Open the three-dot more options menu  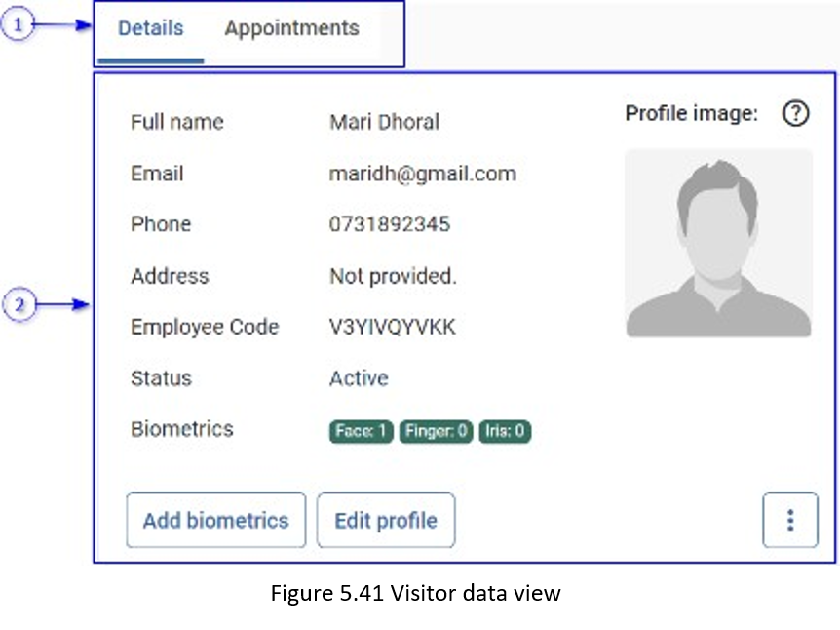[789, 520]
